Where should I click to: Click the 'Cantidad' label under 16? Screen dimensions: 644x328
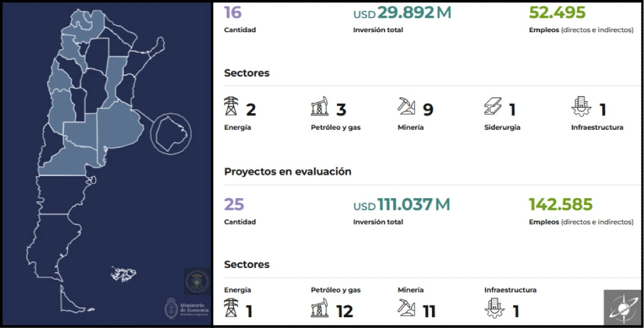(x=240, y=30)
